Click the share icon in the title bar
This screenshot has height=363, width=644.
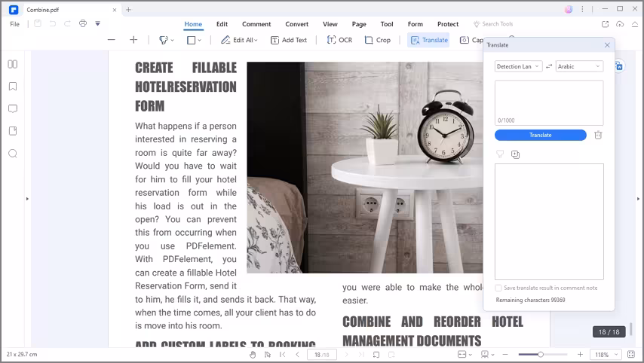pyautogui.click(x=605, y=24)
